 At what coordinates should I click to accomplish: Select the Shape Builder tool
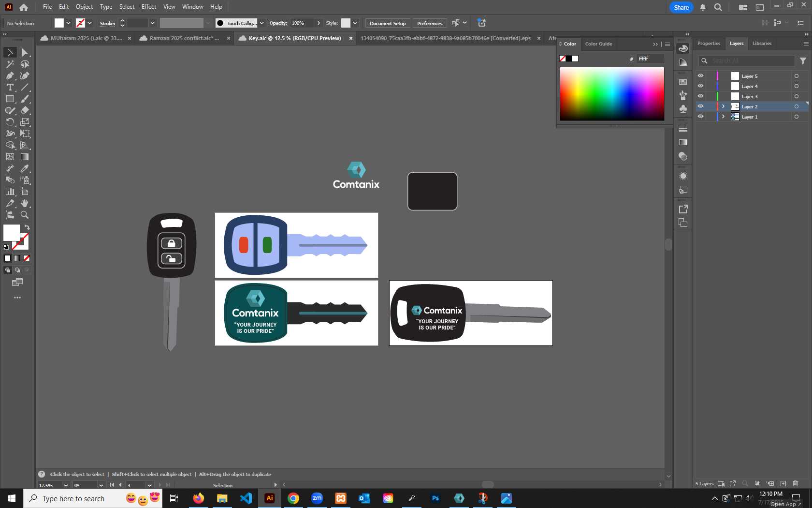pyautogui.click(x=10, y=145)
